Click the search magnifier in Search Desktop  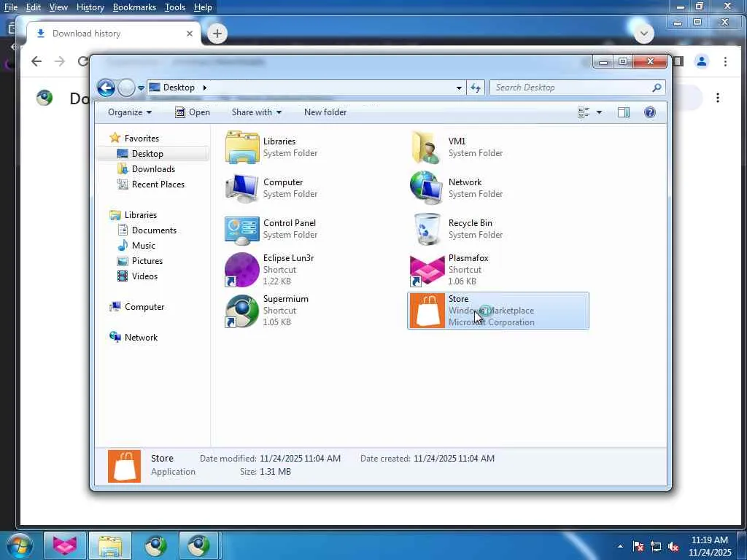pyautogui.click(x=657, y=87)
